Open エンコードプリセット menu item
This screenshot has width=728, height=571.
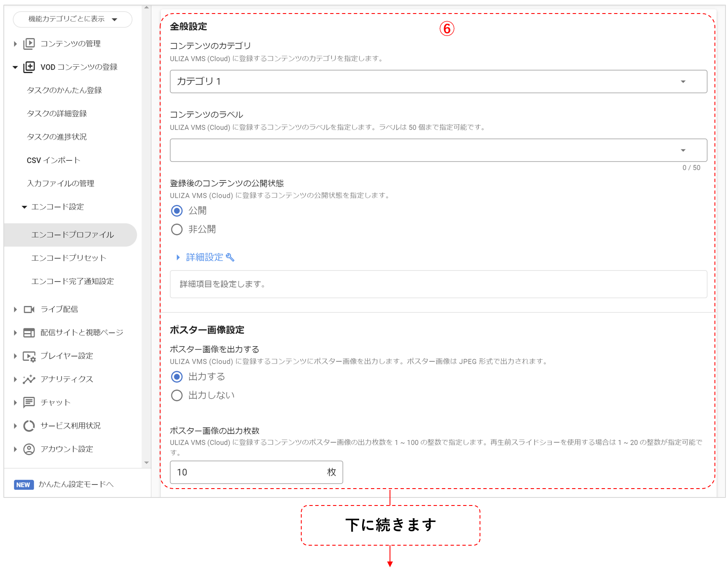68,258
